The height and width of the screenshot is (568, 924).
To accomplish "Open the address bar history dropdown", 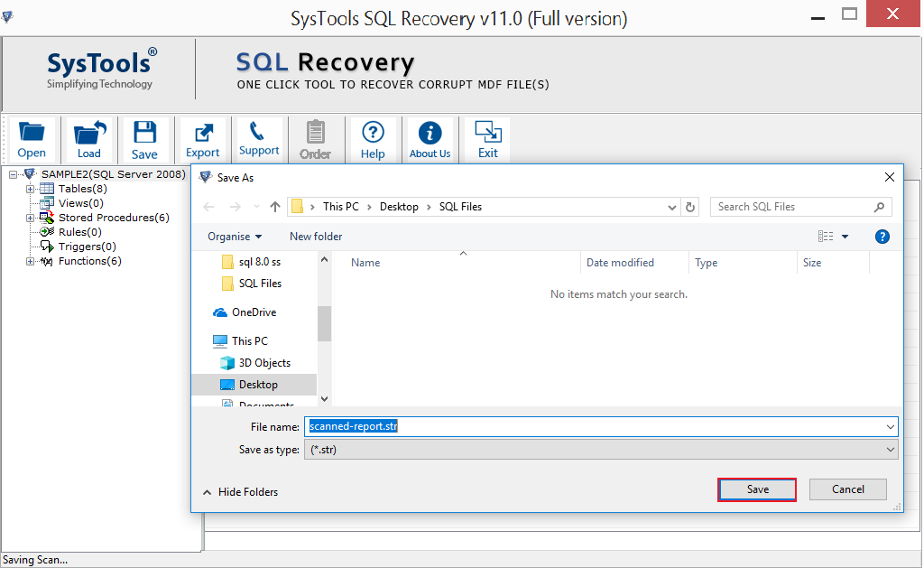I will (x=671, y=207).
